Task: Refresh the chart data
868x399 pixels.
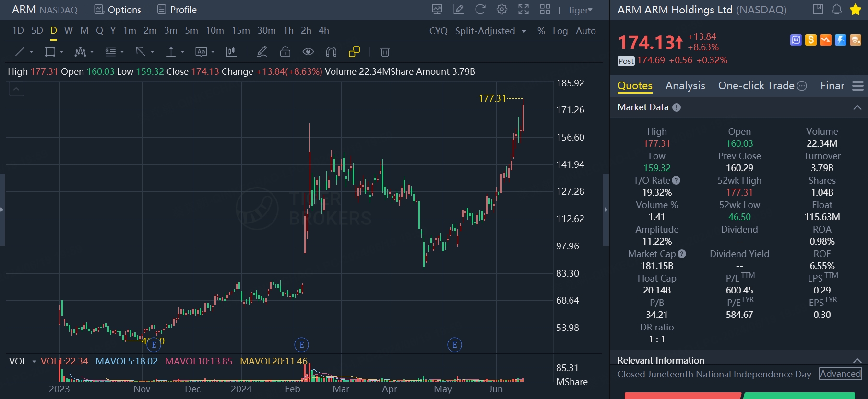Action: coord(480,10)
